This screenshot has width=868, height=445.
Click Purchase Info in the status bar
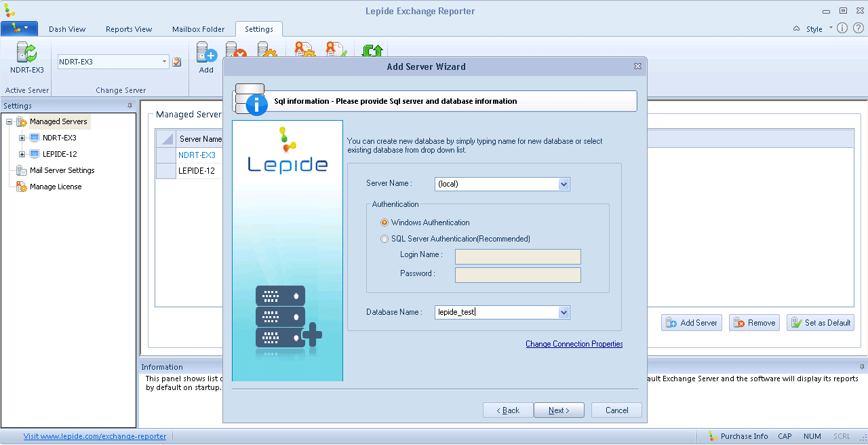[744, 436]
